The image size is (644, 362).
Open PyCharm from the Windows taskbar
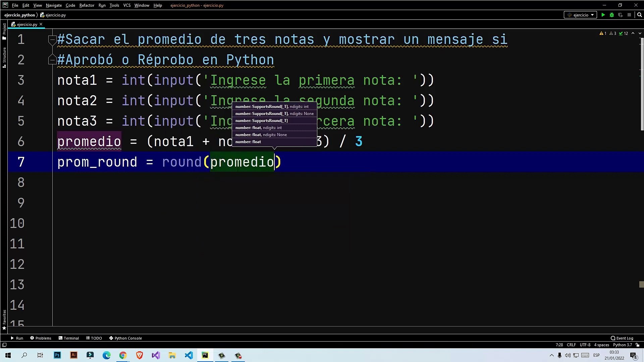[x=205, y=355]
